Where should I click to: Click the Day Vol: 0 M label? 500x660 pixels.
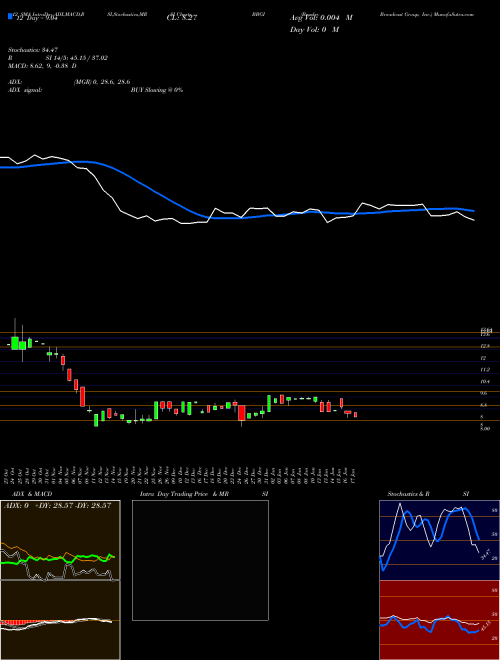tap(314, 30)
